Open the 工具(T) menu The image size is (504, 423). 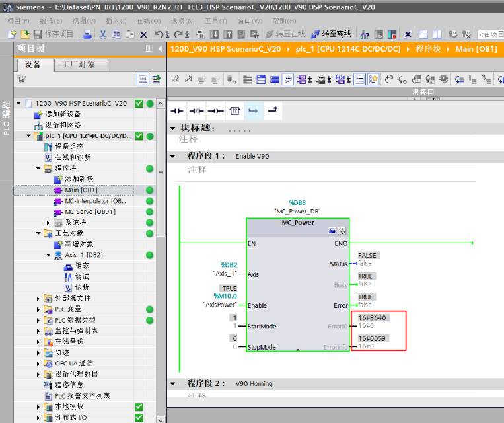216,21
